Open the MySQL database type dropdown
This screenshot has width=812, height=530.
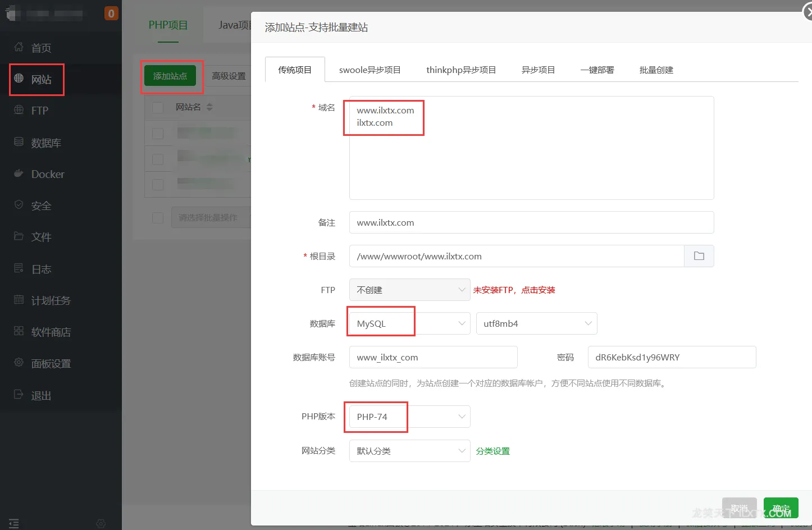[x=409, y=323]
